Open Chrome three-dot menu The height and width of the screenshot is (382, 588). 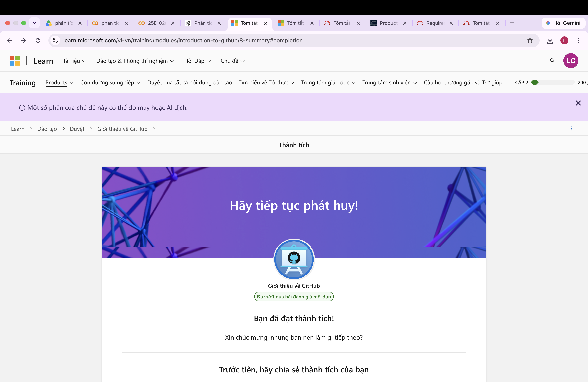[x=579, y=40]
